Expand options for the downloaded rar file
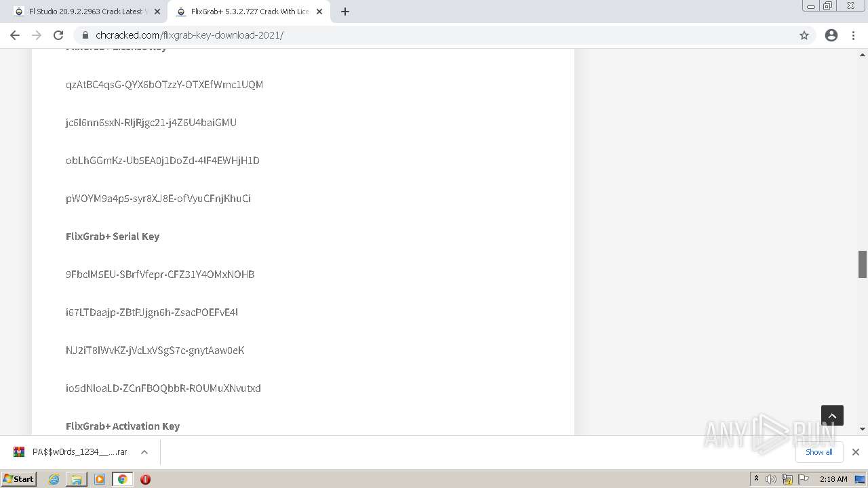 point(144,452)
